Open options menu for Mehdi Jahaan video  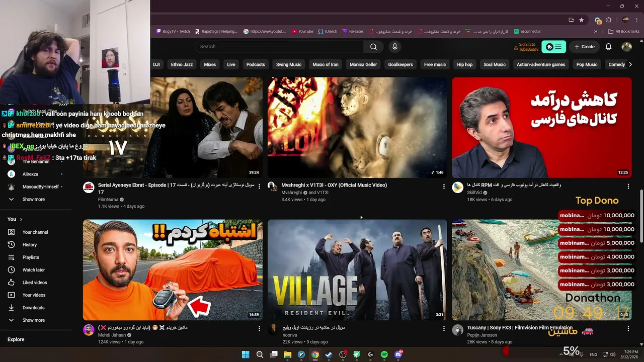point(259,328)
